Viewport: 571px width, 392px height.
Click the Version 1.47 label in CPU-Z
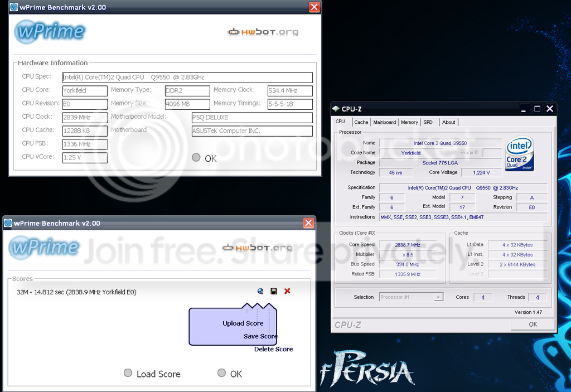[528, 312]
